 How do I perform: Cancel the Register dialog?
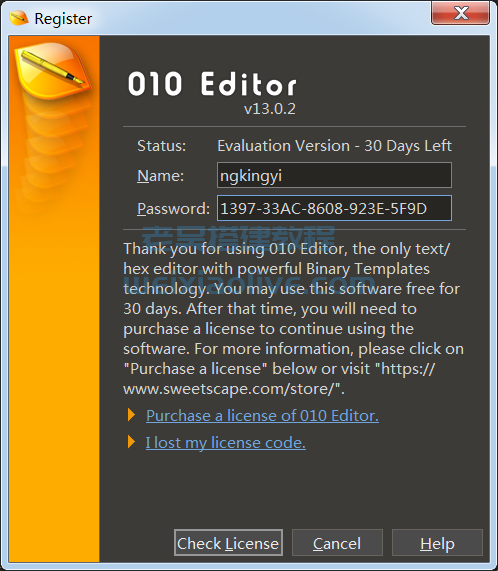point(337,543)
